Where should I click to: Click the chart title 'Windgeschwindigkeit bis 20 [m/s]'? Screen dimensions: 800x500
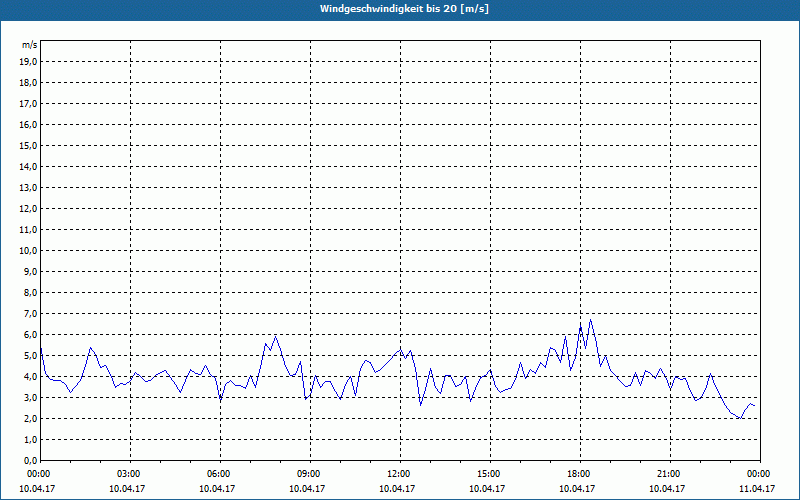[404, 9]
